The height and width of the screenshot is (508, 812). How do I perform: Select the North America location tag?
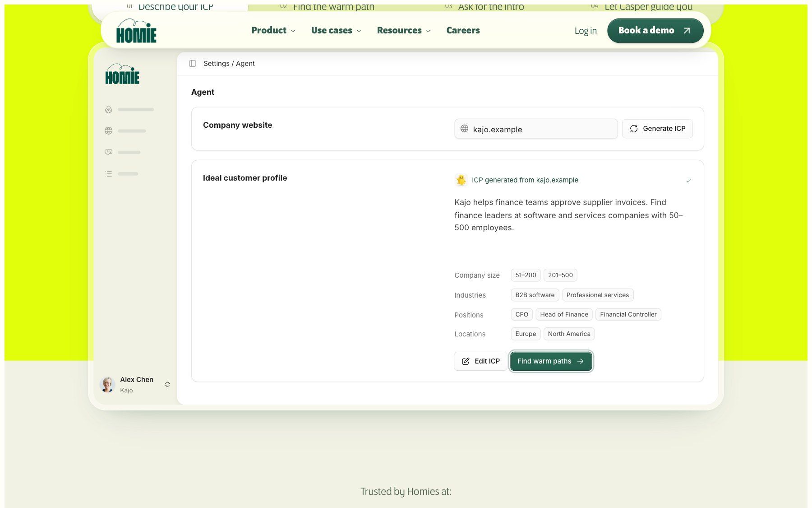coord(569,334)
